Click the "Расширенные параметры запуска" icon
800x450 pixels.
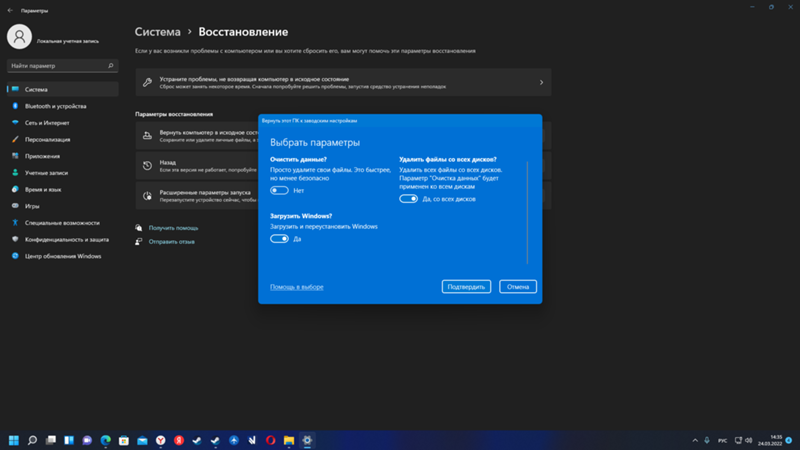pos(147,196)
